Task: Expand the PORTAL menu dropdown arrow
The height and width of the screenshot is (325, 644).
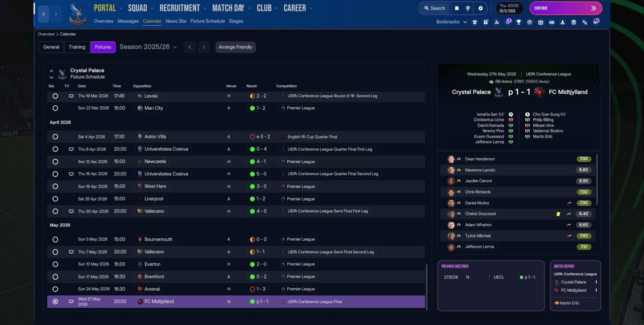Action: [x=121, y=8]
